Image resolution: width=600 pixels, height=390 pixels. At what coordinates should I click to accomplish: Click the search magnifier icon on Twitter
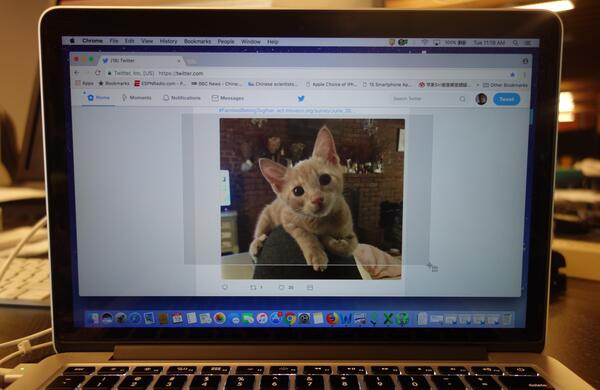click(x=463, y=99)
